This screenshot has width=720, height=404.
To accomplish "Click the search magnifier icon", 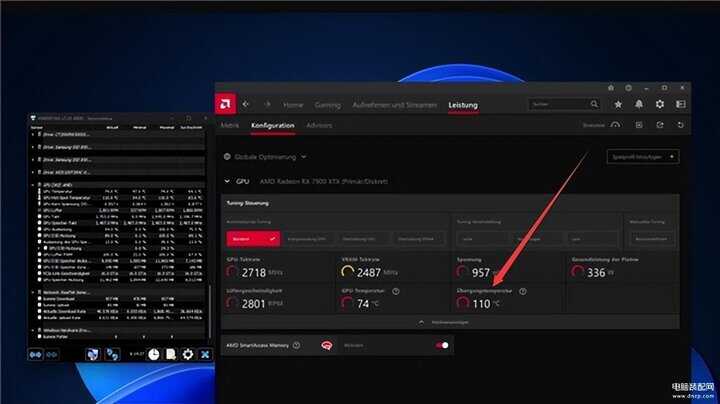I will pyautogui.click(x=594, y=104).
